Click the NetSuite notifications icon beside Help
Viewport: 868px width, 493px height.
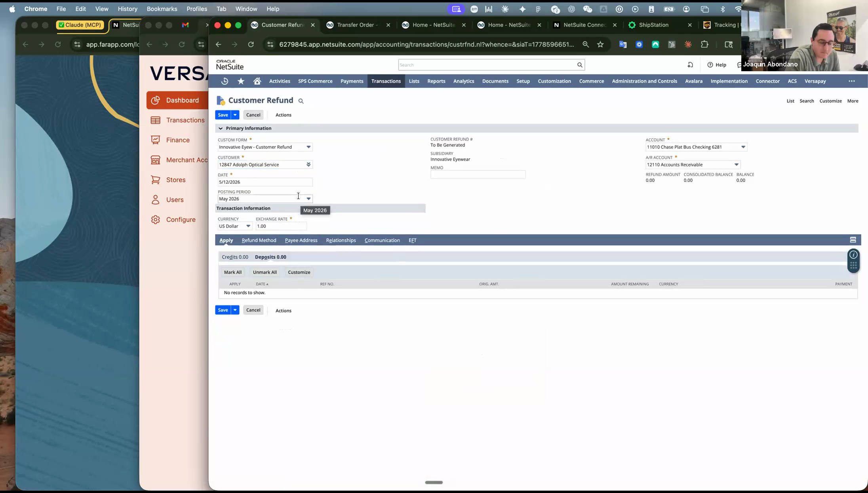690,65
